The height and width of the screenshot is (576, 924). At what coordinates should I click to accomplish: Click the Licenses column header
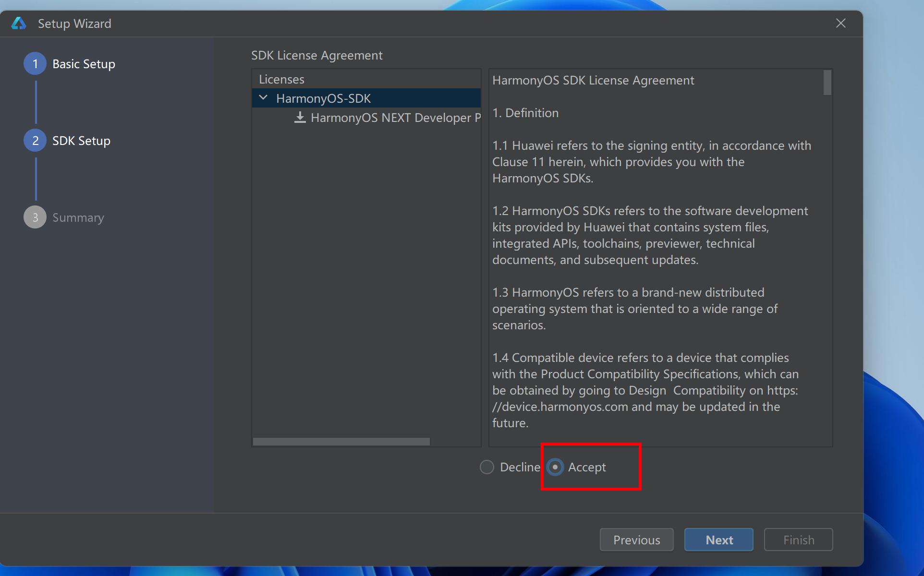(x=281, y=79)
